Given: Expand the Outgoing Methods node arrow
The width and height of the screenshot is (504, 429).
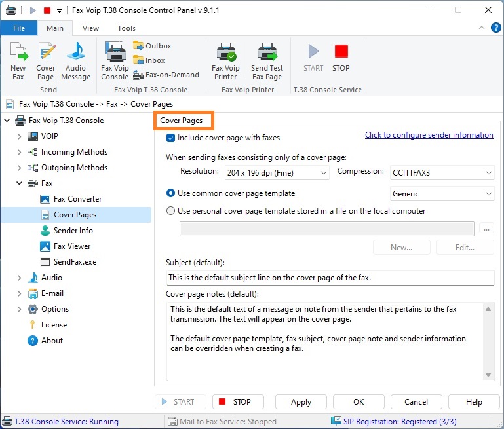Looking at the screenshot, I should point(19,168).
